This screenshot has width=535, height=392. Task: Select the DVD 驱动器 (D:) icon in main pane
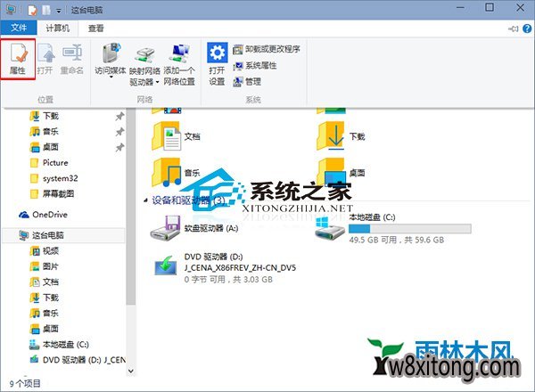(x=167, y=267)
